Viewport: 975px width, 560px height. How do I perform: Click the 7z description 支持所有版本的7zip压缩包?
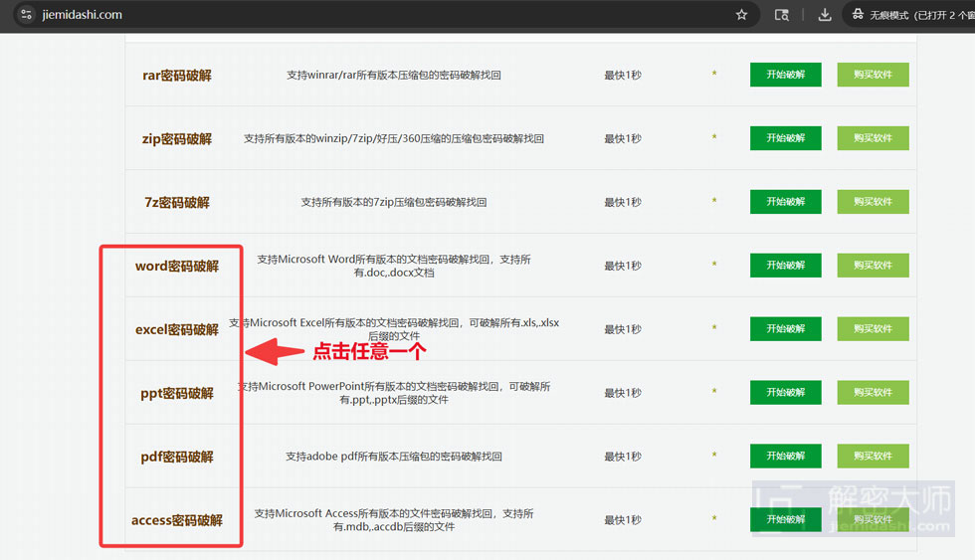(x=394, y=202)
